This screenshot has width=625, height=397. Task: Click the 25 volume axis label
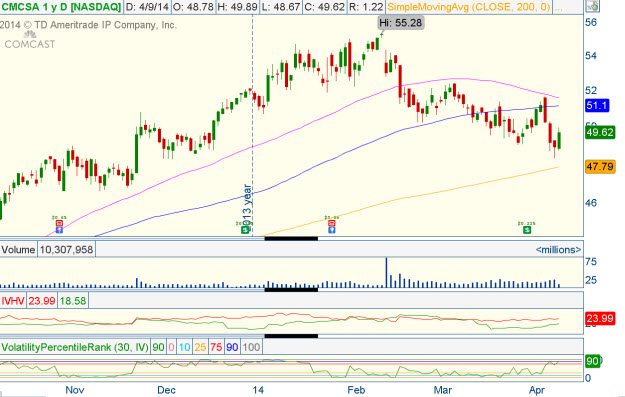pyautogui.click(x=591, y=280)
